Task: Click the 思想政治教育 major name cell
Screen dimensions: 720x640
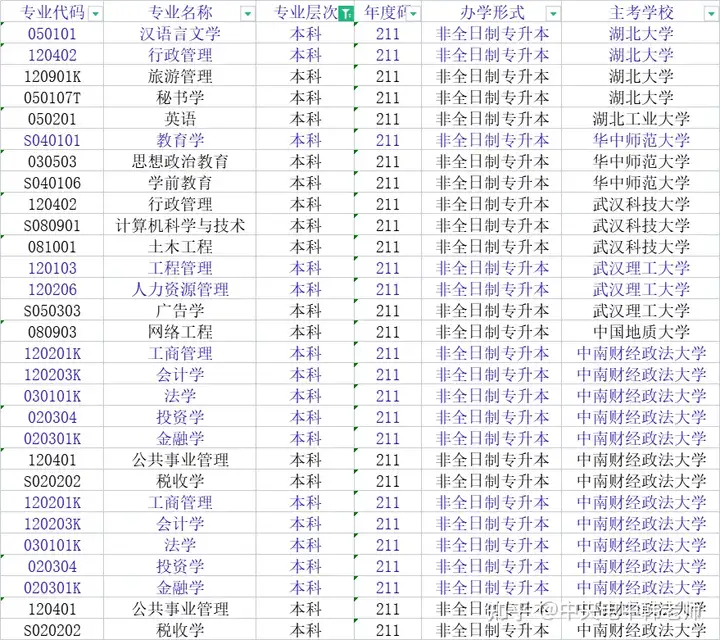Action: pos(180,162)
